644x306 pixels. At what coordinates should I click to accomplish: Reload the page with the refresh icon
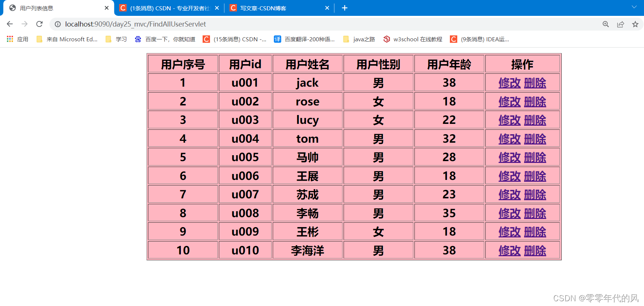pyautogui.click(x=39, y=24)
